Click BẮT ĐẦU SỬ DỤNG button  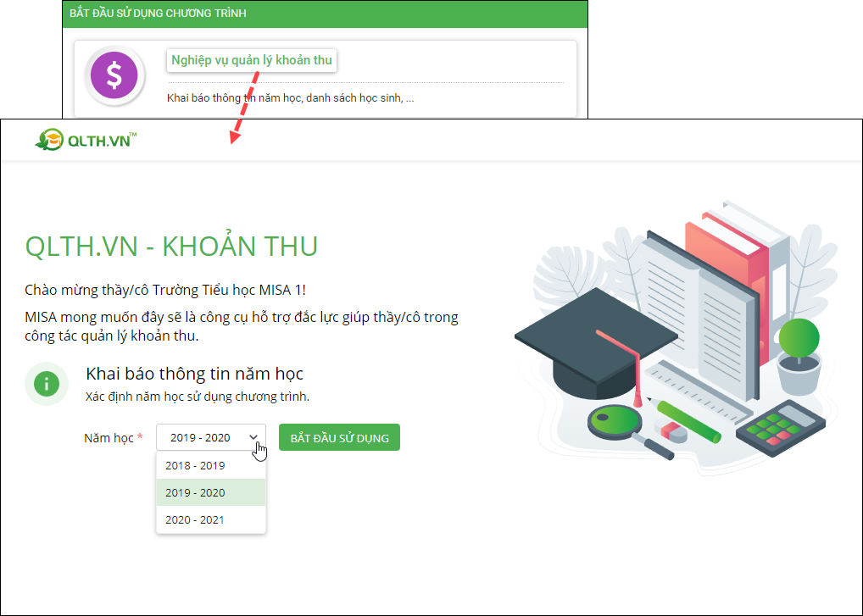pyautogui.click(x=340, y=438)
